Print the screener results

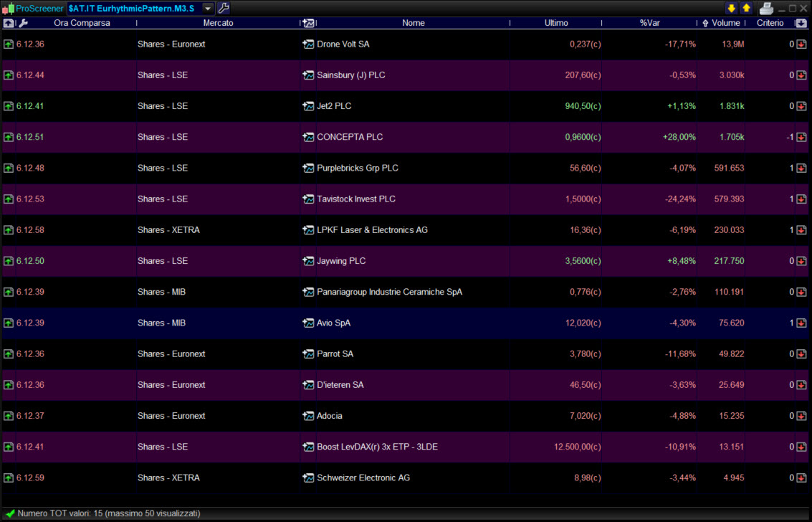tap(766, 9)
